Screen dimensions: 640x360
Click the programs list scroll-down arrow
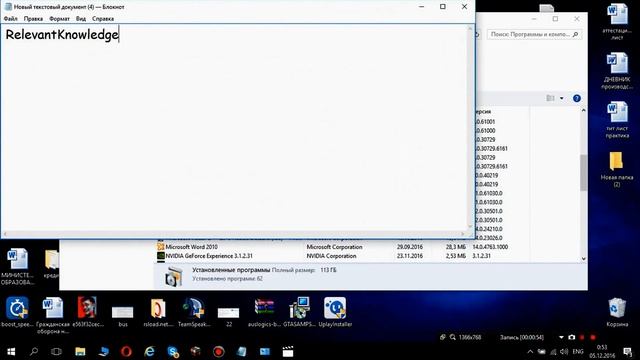pos(584,258)
